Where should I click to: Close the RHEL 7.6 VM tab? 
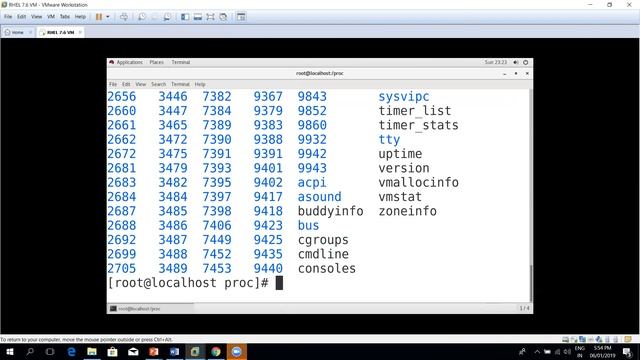pyautogui.click(x=80, y=32)
